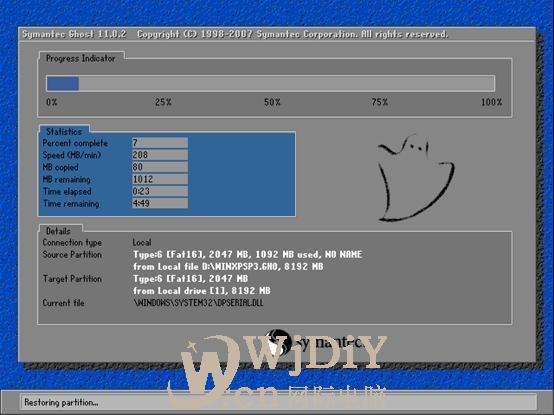
Task: Click the Symantec Ghost 11.0.2 title bar
Action: pyautogui.click(x=277, y=34)
